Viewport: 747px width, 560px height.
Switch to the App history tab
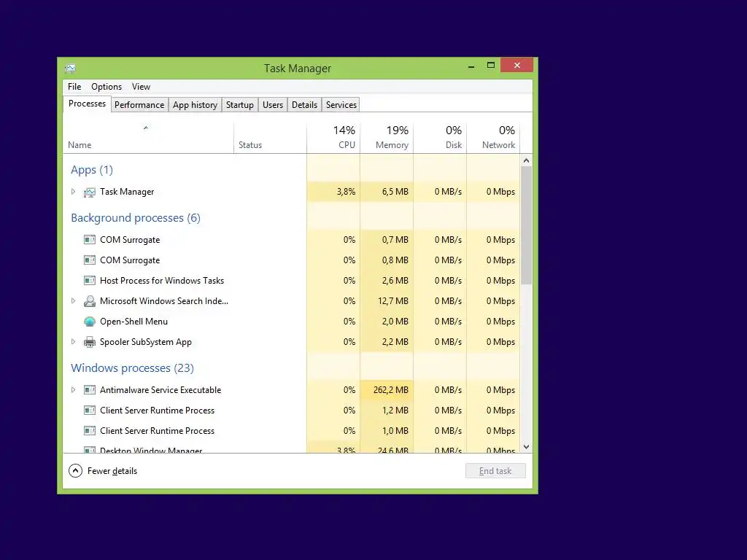[x=195, y=105]
